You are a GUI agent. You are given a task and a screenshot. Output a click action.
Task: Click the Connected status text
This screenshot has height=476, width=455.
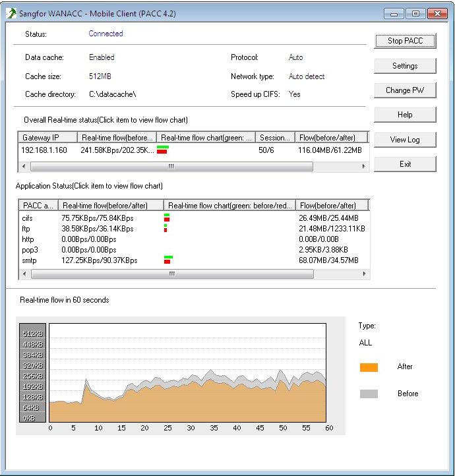point(106,34)
